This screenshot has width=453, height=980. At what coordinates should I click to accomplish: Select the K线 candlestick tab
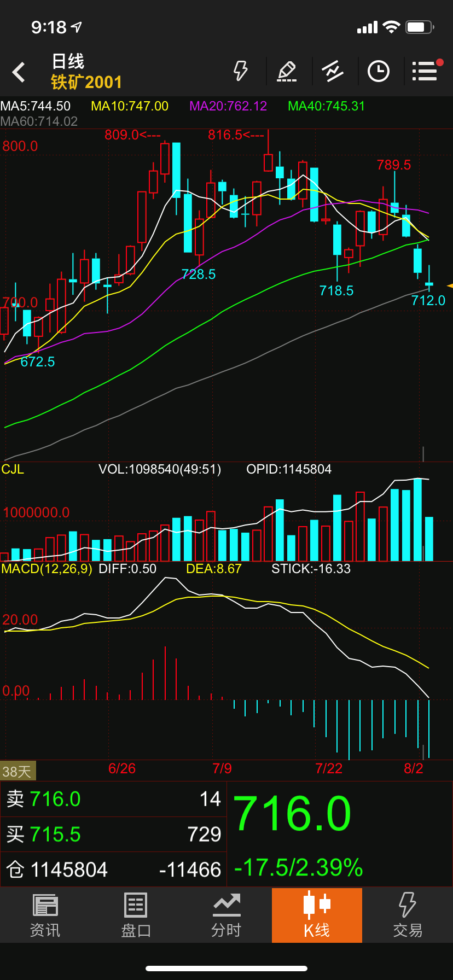click(x=317, y=915)
